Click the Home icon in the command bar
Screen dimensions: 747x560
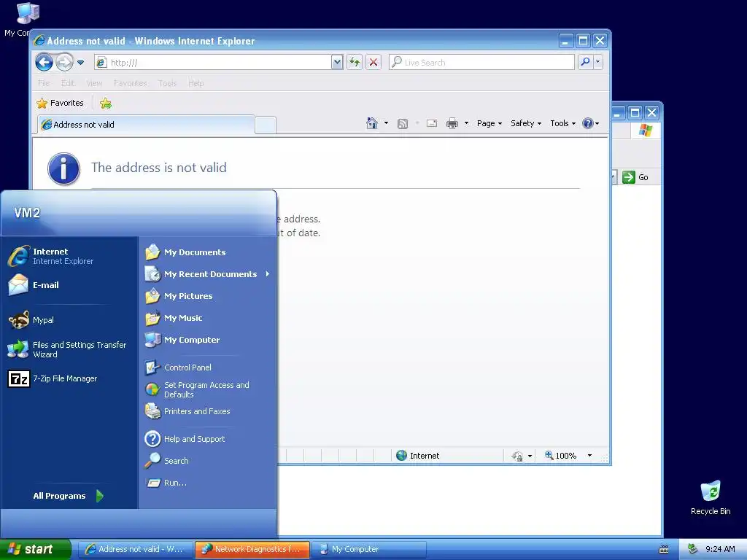(372, 123)
